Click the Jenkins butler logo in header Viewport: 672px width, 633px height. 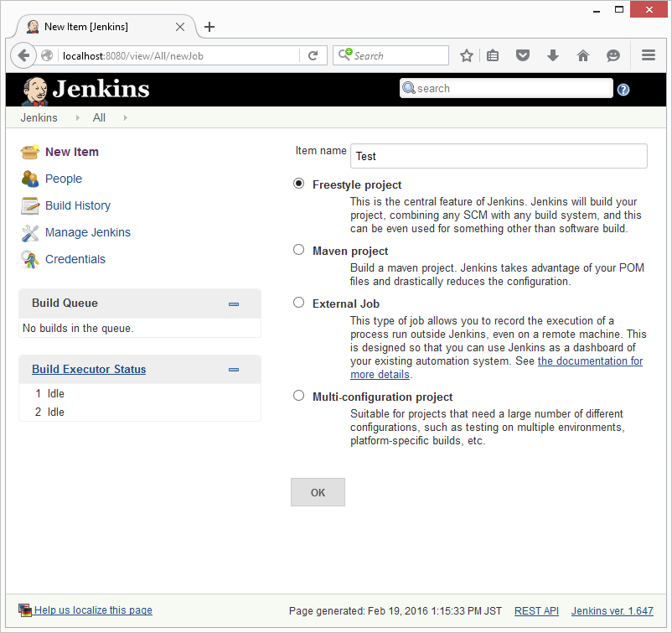[34, 91]
